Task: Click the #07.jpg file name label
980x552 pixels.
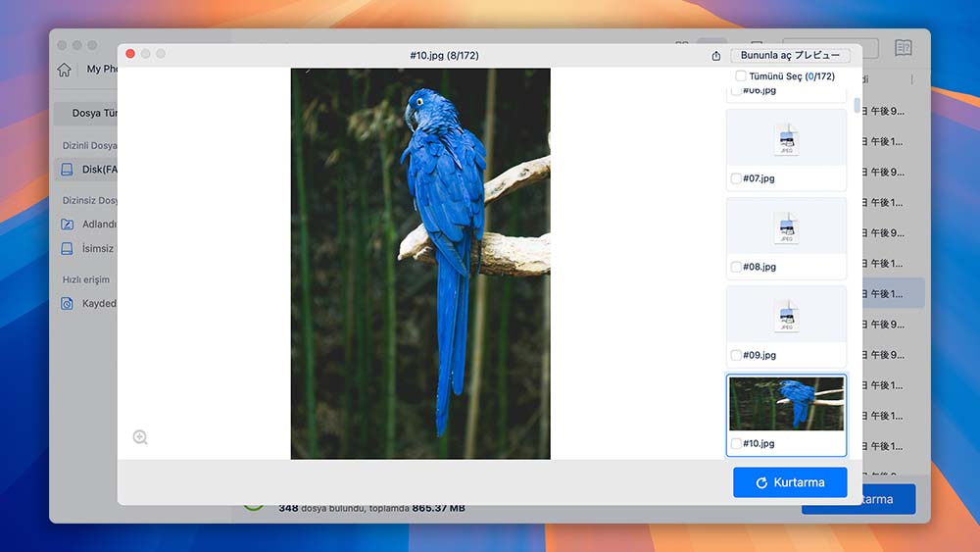Action: pyautogui.click(x=759, y=178)
